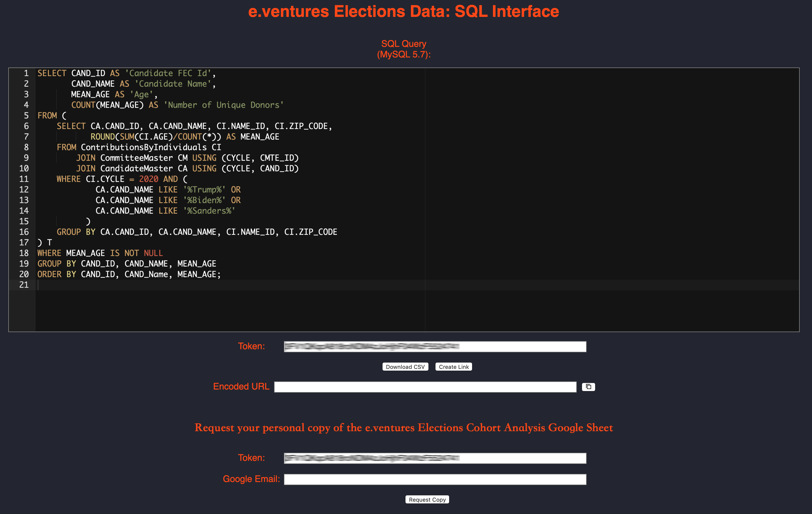Click the Cohort Analysis Google Sheet heading
812x514 pixels.
[404, 427]
